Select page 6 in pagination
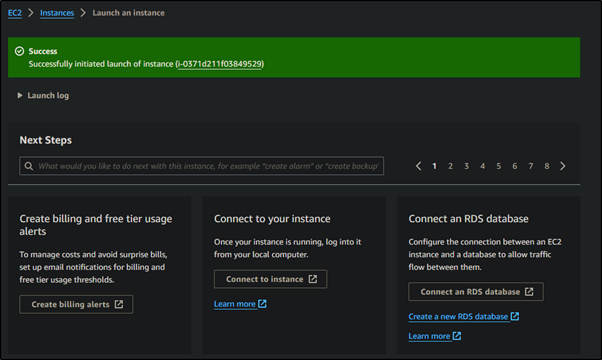Image resolution: width=602 pixels, height=360 pixels. pyautogui.click(x=514, y=166)
